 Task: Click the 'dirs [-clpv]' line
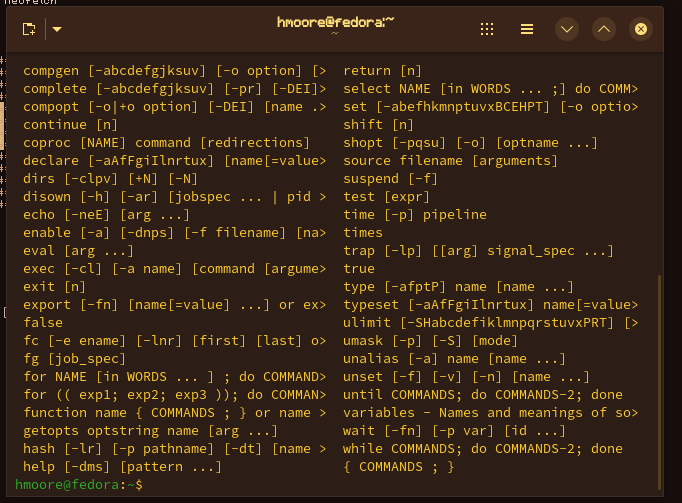(x=110, y=179)
